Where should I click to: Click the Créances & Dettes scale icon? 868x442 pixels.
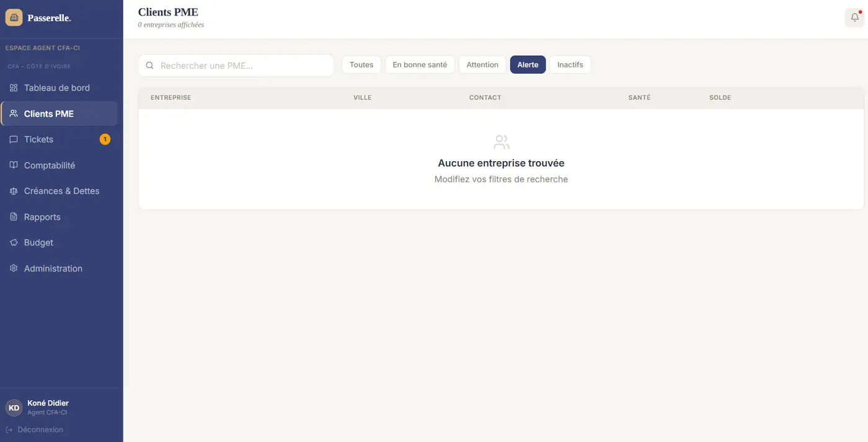point(14,191)
